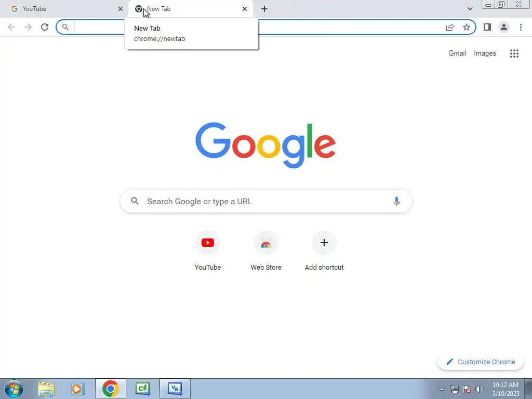532x399 pixels.
Task: Open the C# application in taskbar
Action: [142, 389]
